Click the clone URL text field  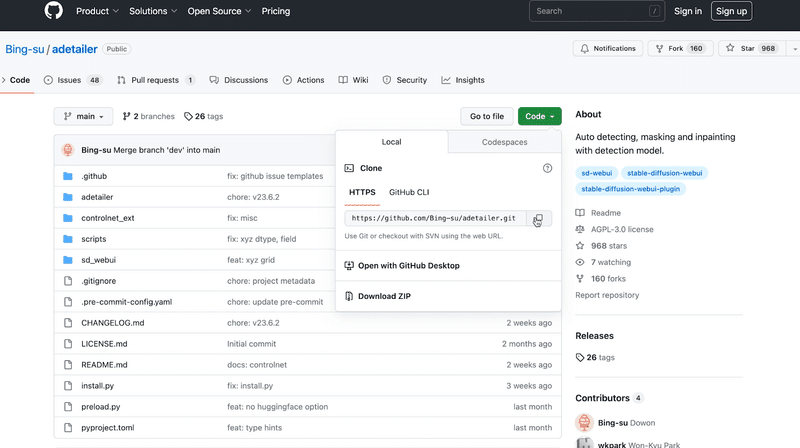435,218
